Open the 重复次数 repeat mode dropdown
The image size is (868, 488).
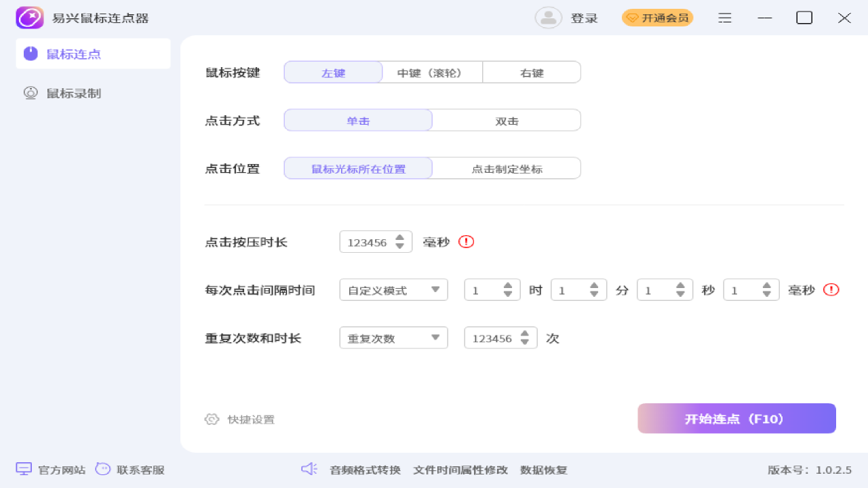(x=393, y=338)
